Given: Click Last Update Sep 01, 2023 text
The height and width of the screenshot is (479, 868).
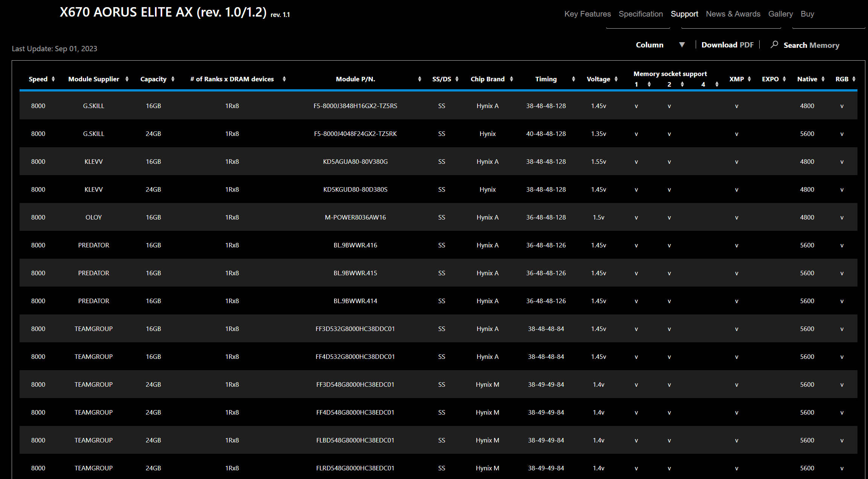Looking at the screenshot, I should 55,49.
